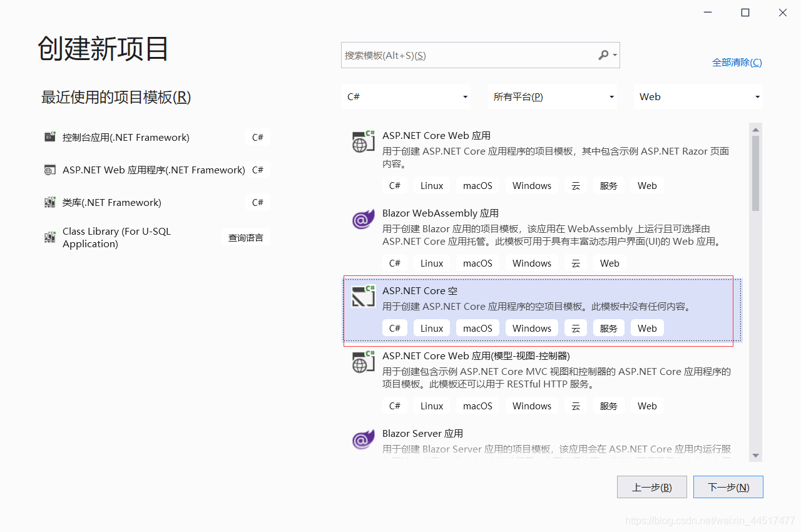Open the C# language dropdown
Image resolution: width=801 pixels, height=532 pixels.
[x=406, y=96]
